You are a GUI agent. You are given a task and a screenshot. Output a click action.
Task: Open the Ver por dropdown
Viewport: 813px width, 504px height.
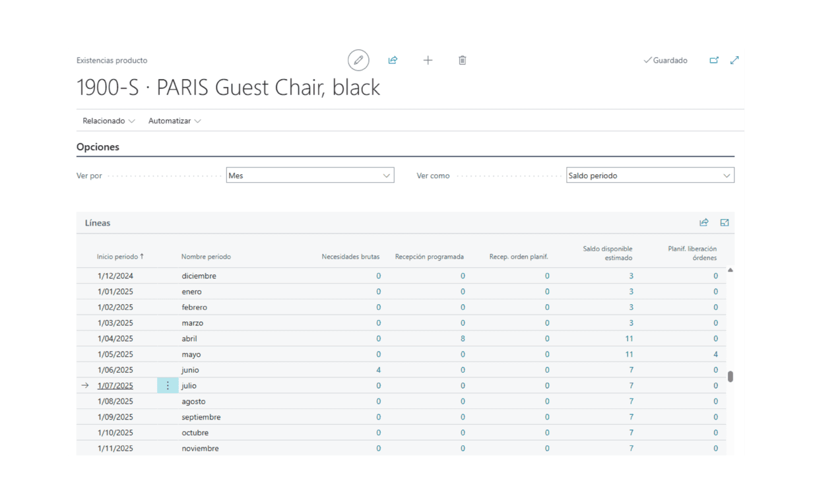tap(309, 175)
